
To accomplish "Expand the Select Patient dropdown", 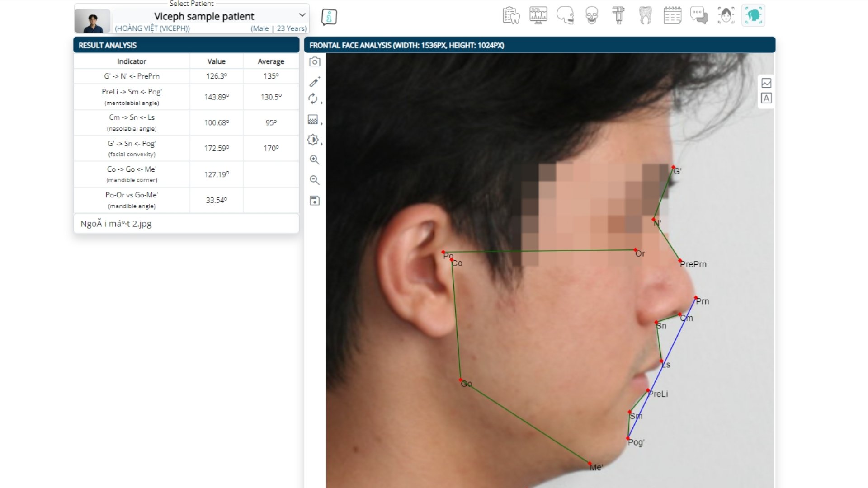I will coord(302,15).
